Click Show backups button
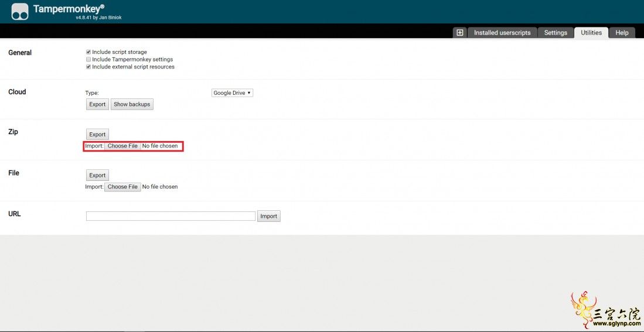The height and width of the screenshot is (332, 644). click(x=132, y=104)
